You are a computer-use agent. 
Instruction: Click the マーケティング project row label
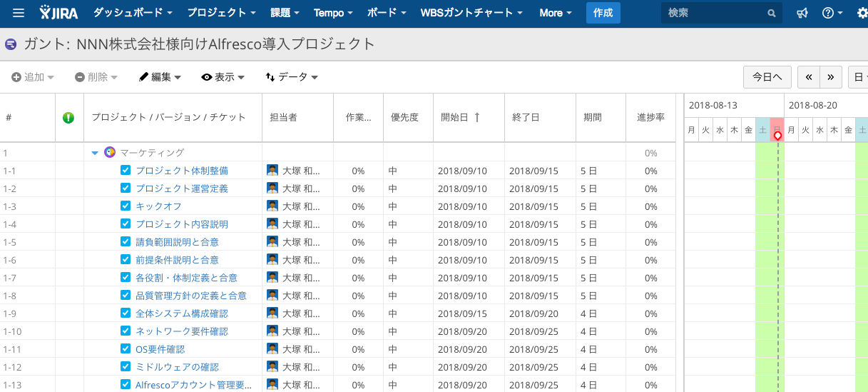pos(152,153)
